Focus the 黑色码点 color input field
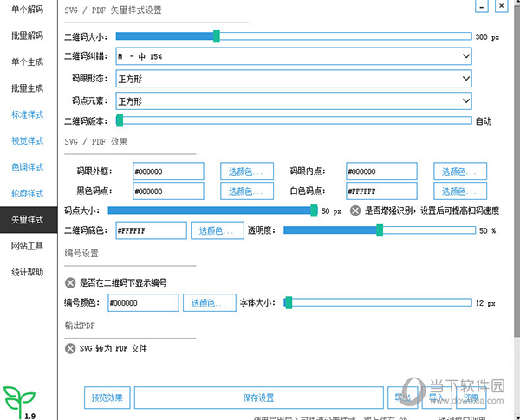Screen dimensions: 520x420 168,191
